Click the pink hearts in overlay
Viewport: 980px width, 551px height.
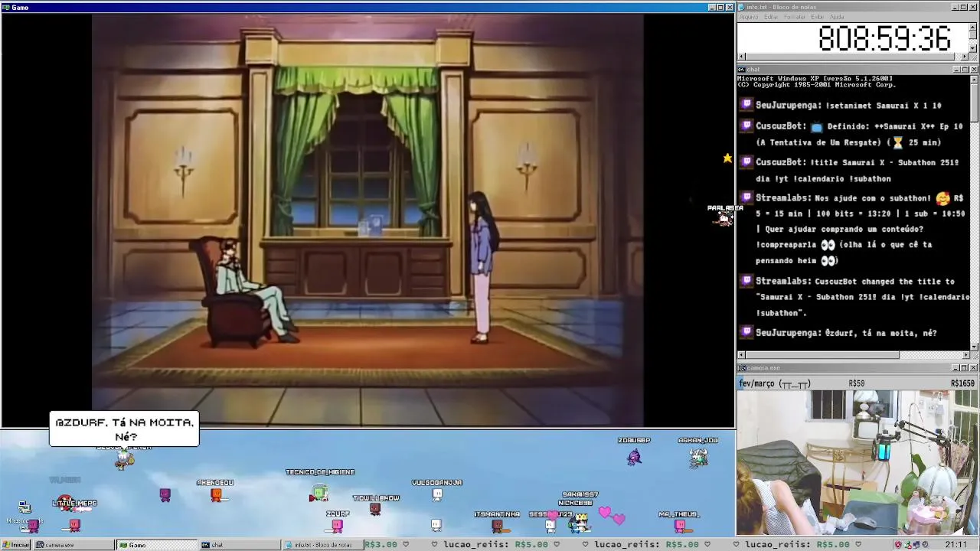612,514
